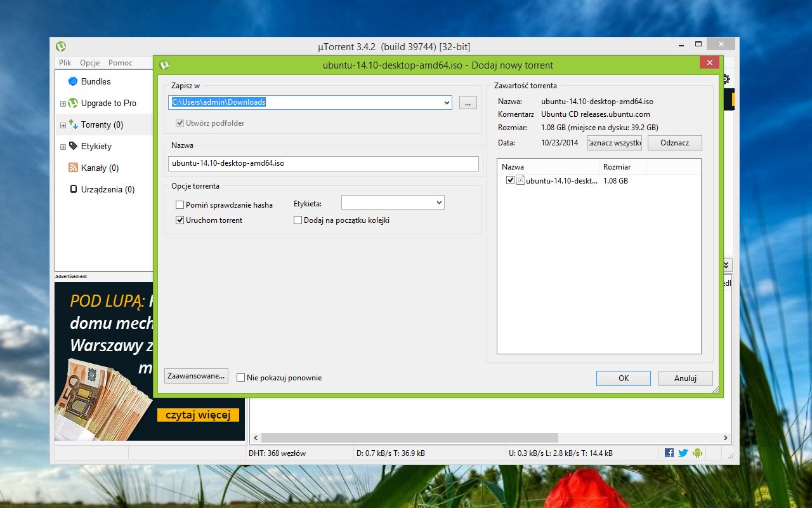Image resolution: width=812 pixels, height=508 pixels.
Task: Enable Pomiń sprawdzanie hasha checkbox
Action: click(x=180, y=205)
